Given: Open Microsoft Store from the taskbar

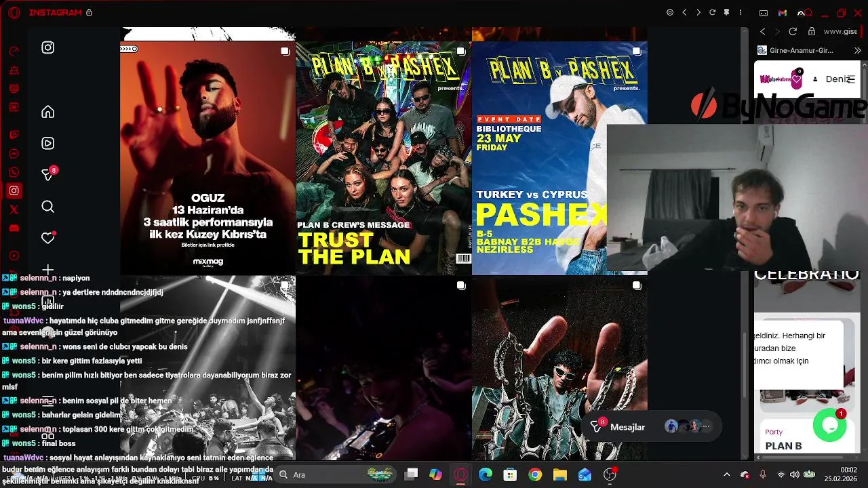Looking at the screenshot, I should 510,474.
